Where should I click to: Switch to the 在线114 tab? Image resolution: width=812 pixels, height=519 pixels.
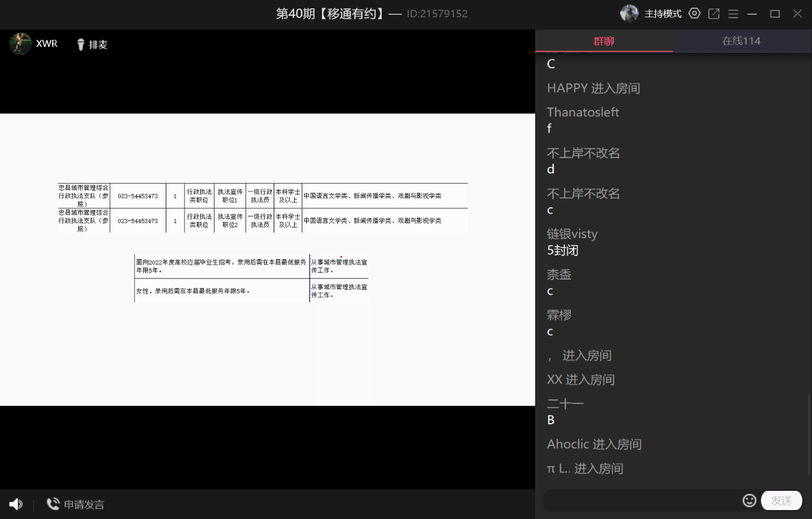point(741,41)
